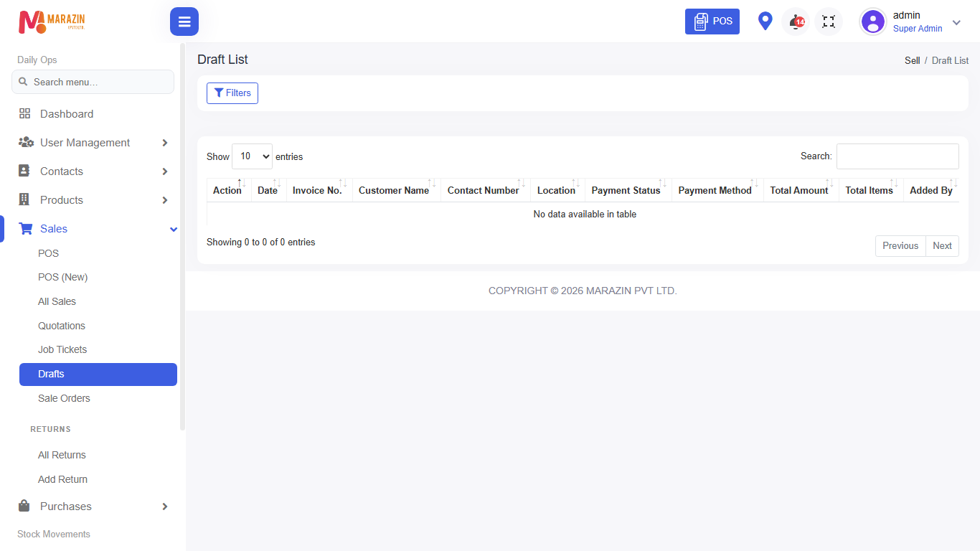980x551 pixels.
Task: Open Add Return in the sidebar
Action: pyautogui.click(x=62, y=479)
